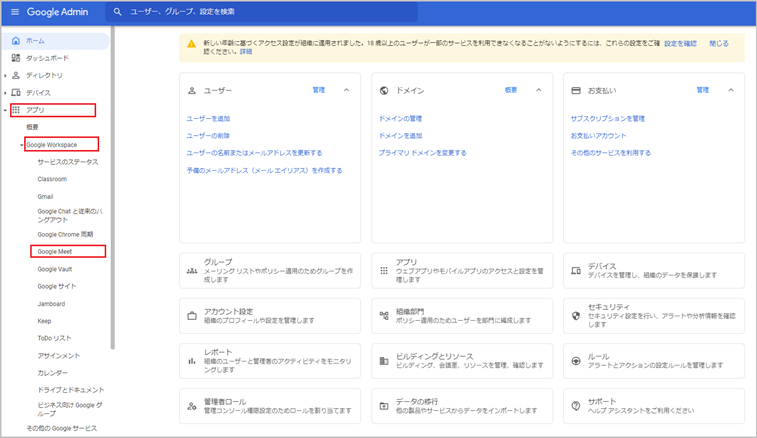Click the globe icon on ドメイン card
The image size is (757, 438).
384,90
